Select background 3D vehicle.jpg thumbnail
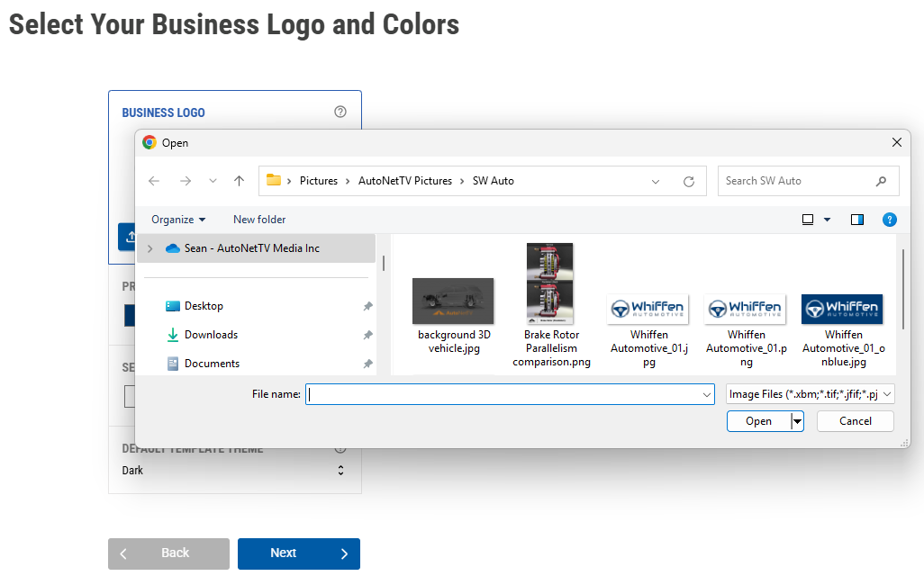The height and width of the screenshot is (576, 924). 453,301
